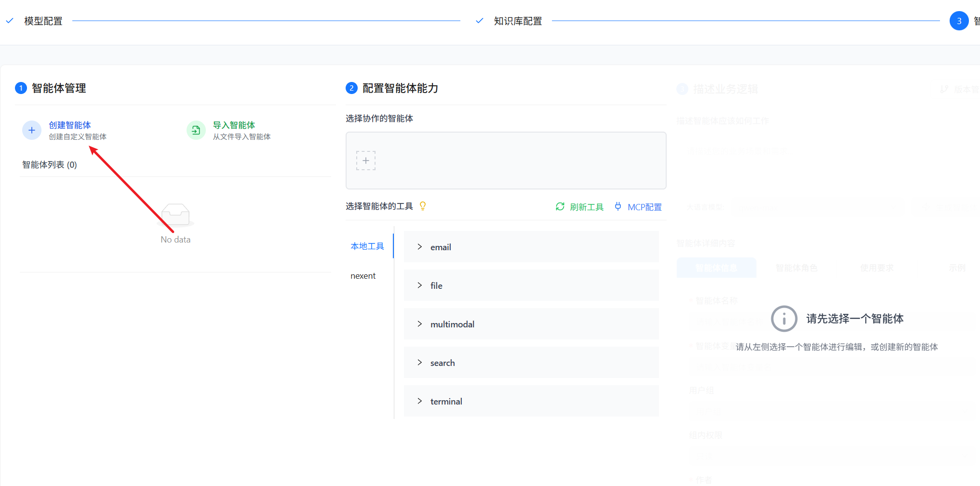This screenshot has width=980, height=486.
Task: Click the refresh icon next to 刷新工具
Action: point(560,206)
